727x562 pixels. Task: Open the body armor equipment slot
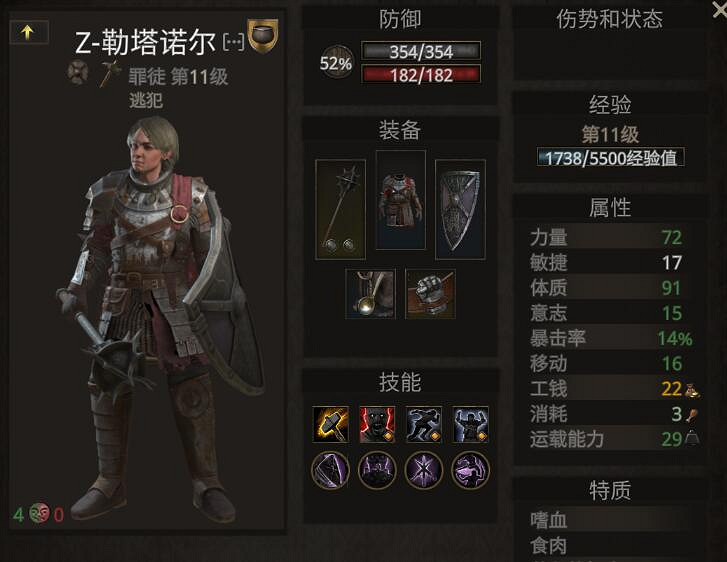pyautogui.click(x=401, y=200)
